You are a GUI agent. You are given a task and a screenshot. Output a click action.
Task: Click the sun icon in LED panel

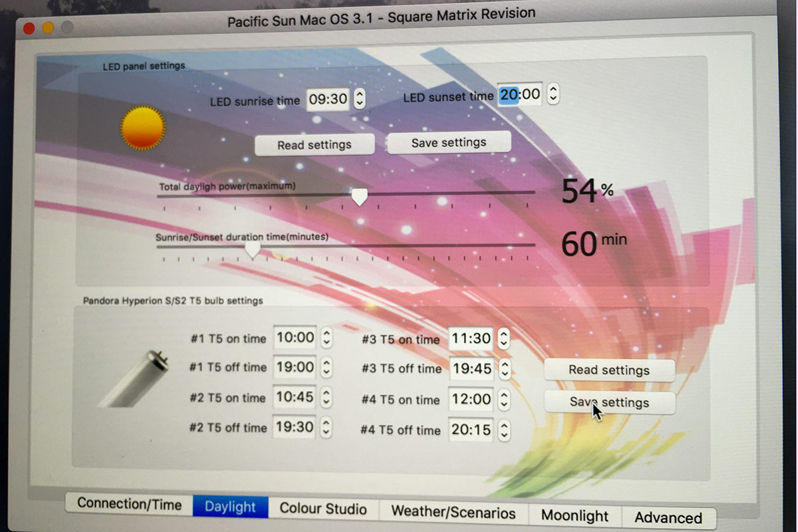point(142,127)
